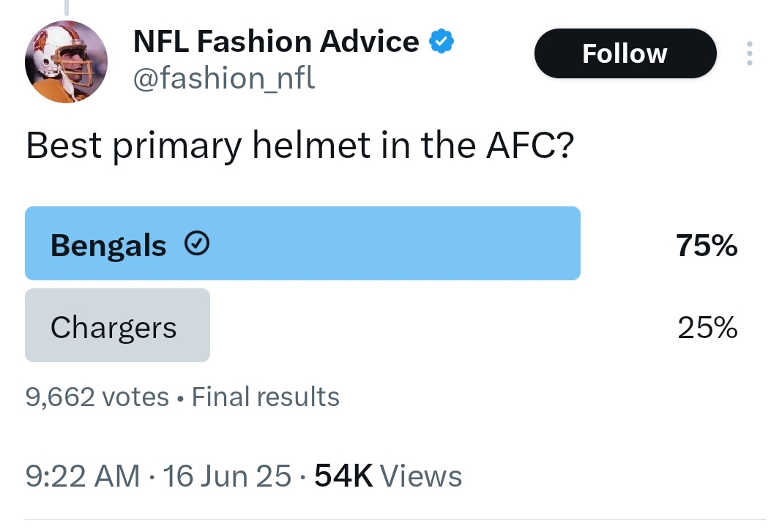Click the thread connector line above the avatar
The width and height of the screenshot is (771, 532).
click(67, 7)
